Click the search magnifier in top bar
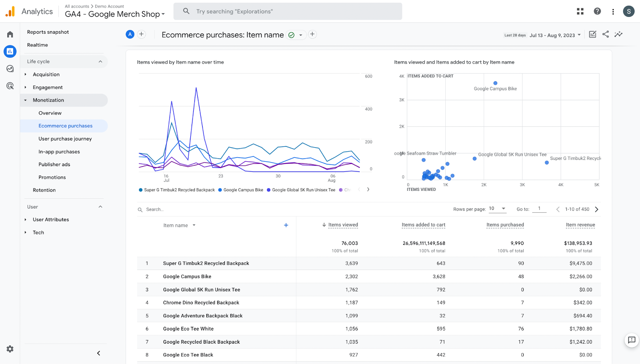This screenshot has height=364, width=640. click(186, 11)
